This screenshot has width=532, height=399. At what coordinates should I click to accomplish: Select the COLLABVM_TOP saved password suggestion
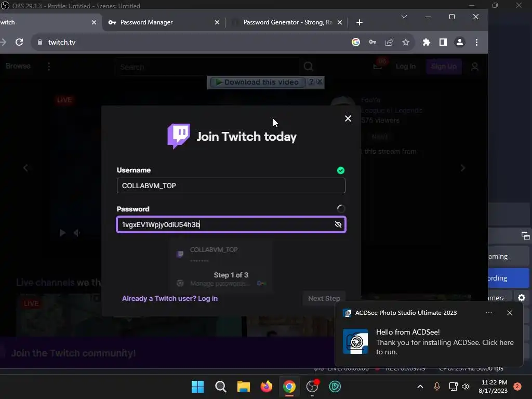[x=220, y=254]
